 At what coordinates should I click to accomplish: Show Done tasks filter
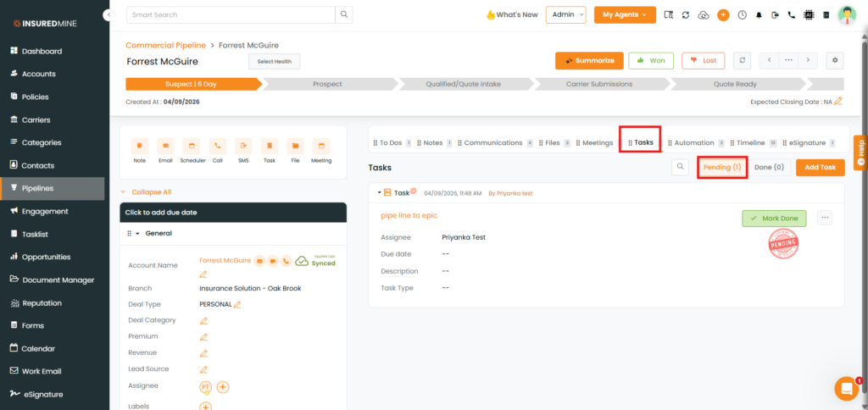[769, 167]
